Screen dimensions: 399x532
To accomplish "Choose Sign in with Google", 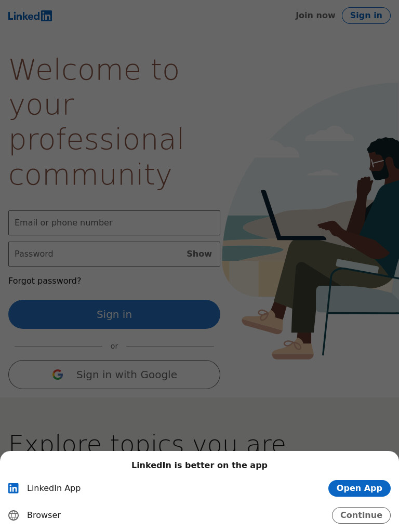I will [x=114, y=375].
